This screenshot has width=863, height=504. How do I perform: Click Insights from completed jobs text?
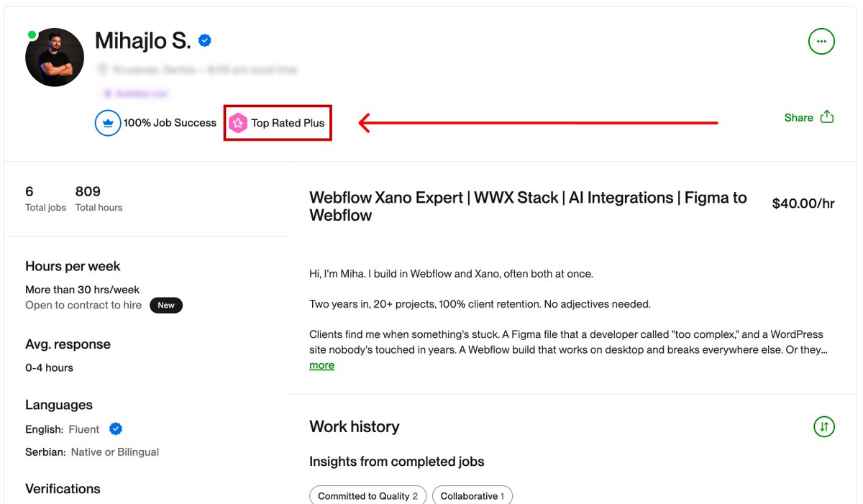pos(397,462)
